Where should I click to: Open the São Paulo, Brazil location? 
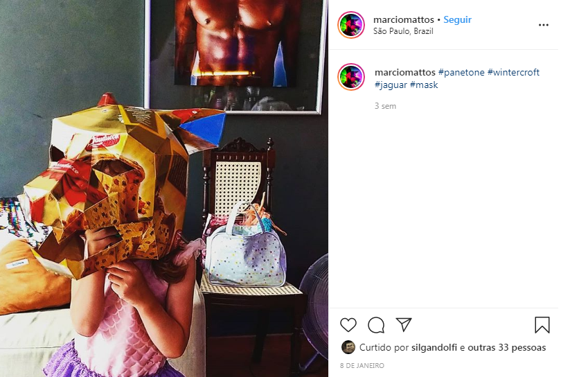point(403,31)
